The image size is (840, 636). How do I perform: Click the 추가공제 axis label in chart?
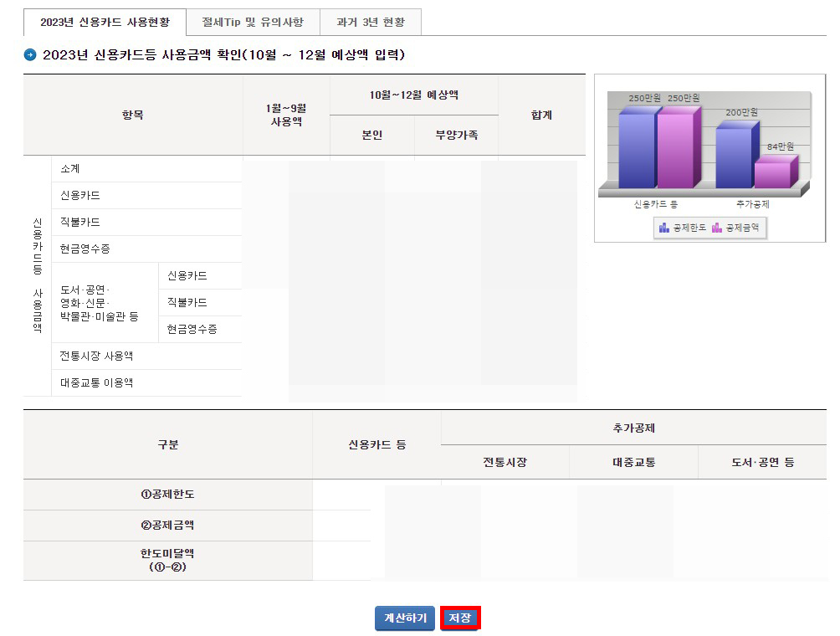pos(753,204)
